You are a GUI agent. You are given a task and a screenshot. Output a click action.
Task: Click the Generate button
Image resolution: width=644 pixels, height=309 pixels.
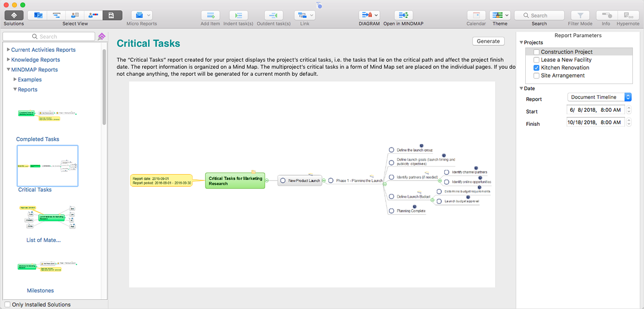coord(488,41)
